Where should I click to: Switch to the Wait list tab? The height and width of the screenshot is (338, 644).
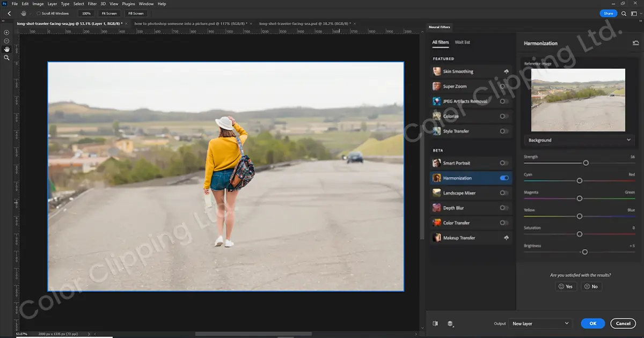[463, 42]
